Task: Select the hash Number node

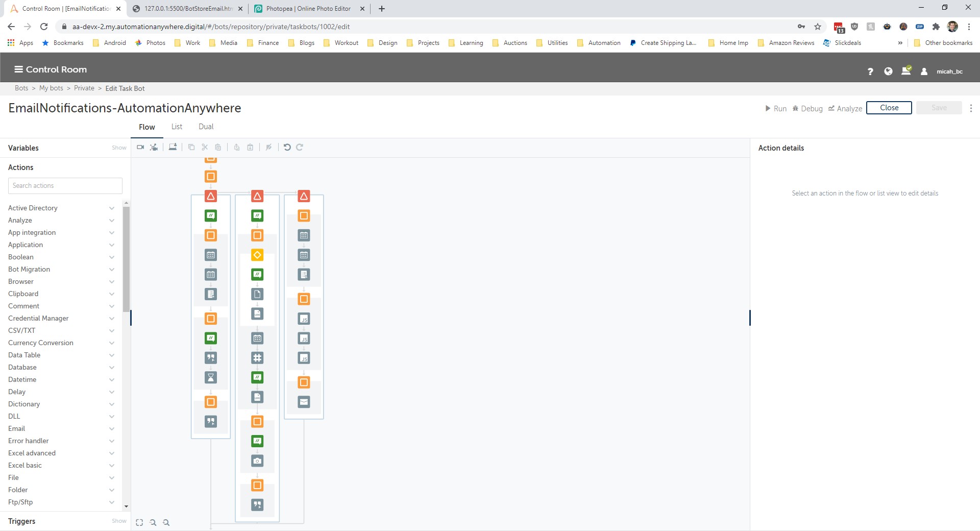Action: [x=257, y=358]
